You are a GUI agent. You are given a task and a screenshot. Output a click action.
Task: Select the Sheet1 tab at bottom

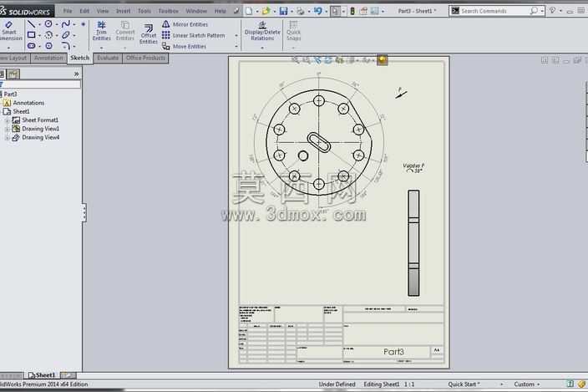click(x=42, y=375)
